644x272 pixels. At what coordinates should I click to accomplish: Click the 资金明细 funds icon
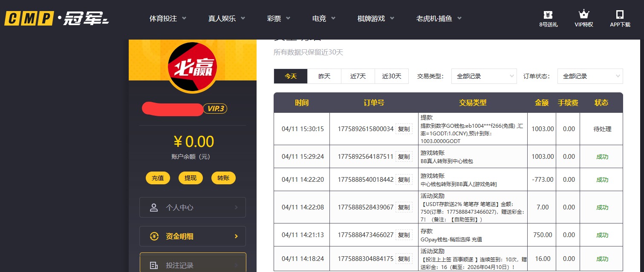click(x=154, y=236)
